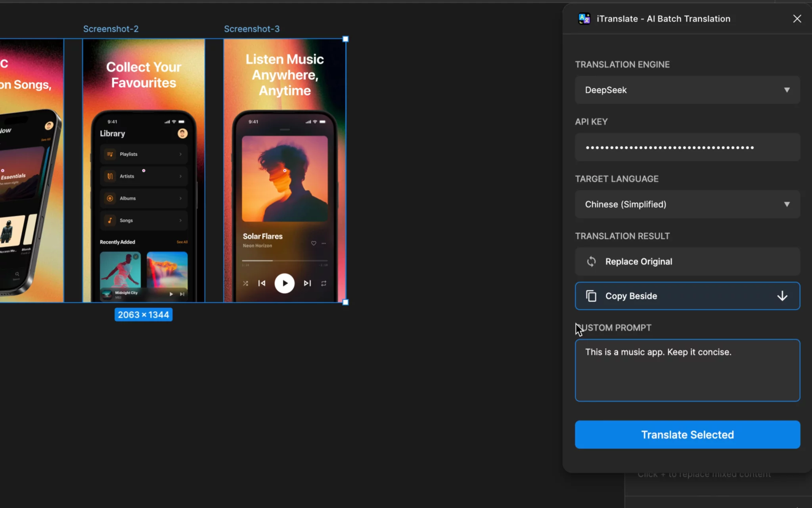Expand the Target Language dropdown
This screenshot has width=812, height=508.
pos(687,204)
